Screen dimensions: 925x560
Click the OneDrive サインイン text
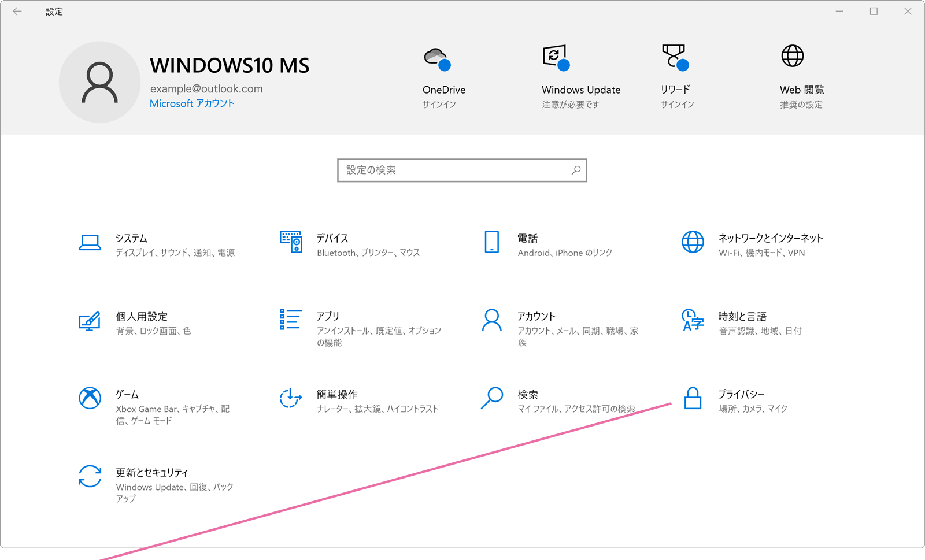[x=439, y=105]
